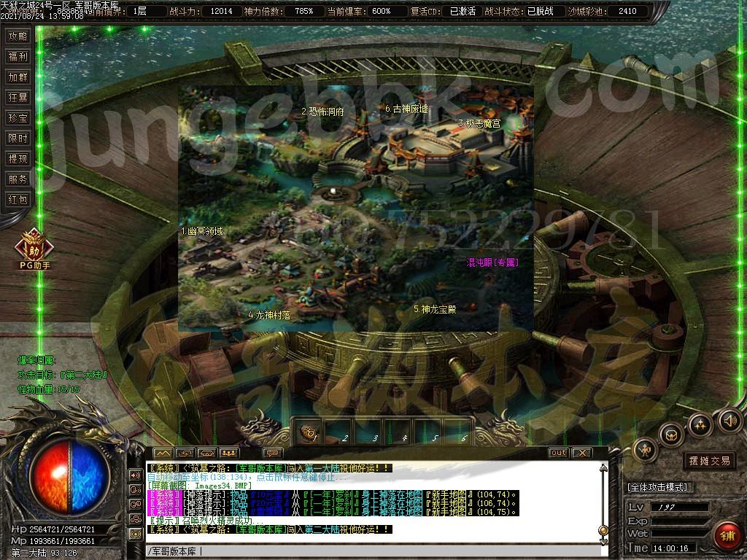747x560 pixels.
Task: Click the group members icon above chat
Action: [228, 453]
